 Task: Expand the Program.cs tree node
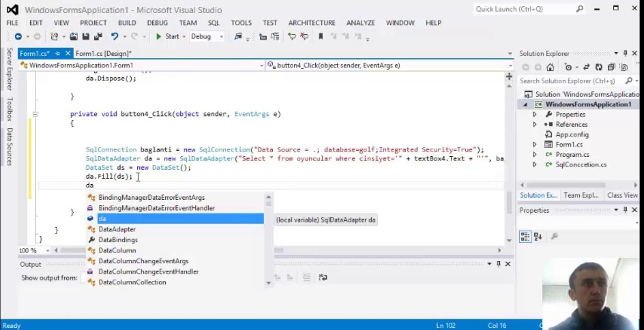coord(534,155)
